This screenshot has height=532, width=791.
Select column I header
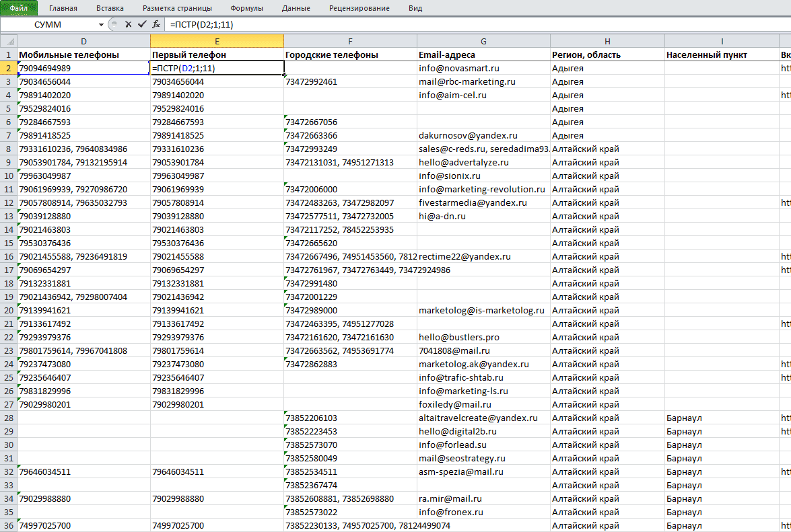pyautogui.click(x=722, y=41)
